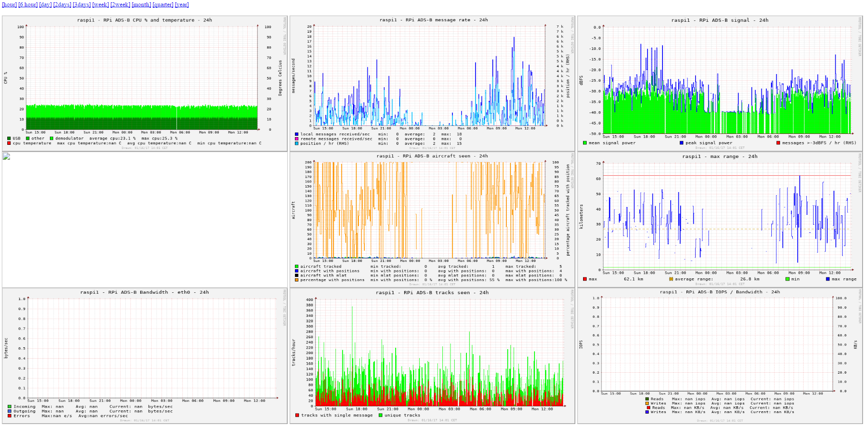Screen dimensions: 868x429
Task: Click the [quarter] range link
Action: (163, 5)
